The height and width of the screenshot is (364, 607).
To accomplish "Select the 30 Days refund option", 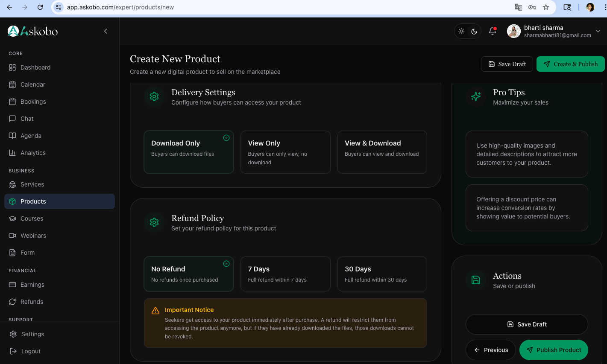I will [x=382, y=274].
